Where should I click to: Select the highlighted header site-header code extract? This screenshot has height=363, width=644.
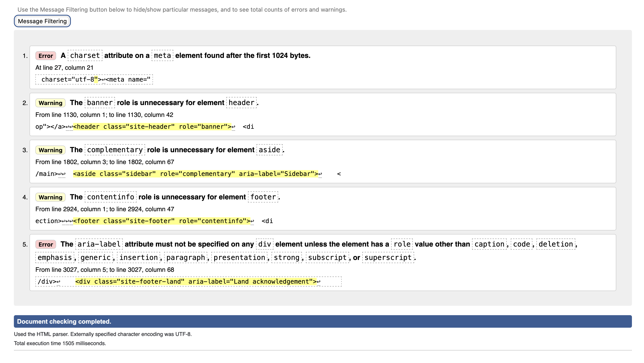point(152,127)
